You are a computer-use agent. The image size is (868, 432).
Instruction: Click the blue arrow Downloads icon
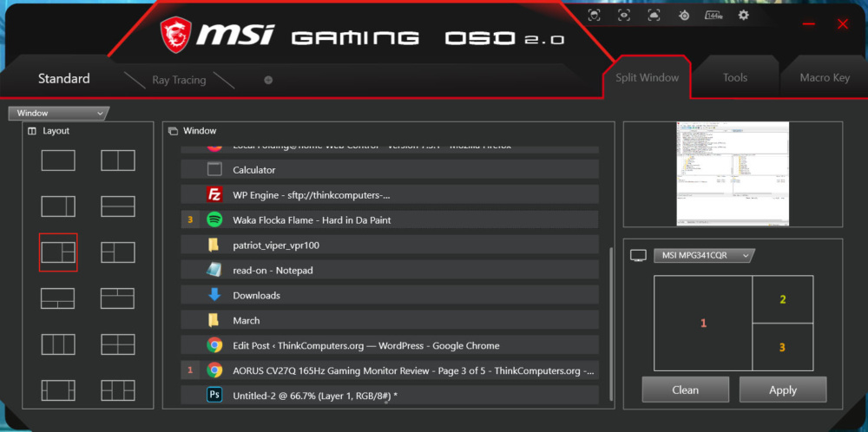214,295
